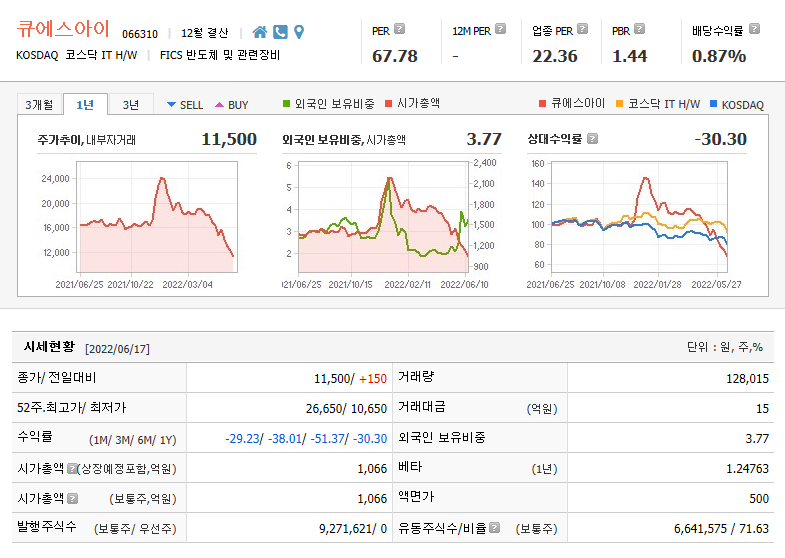Click price value 11,500 above chart
785x558 pixels.
[229, 139]
